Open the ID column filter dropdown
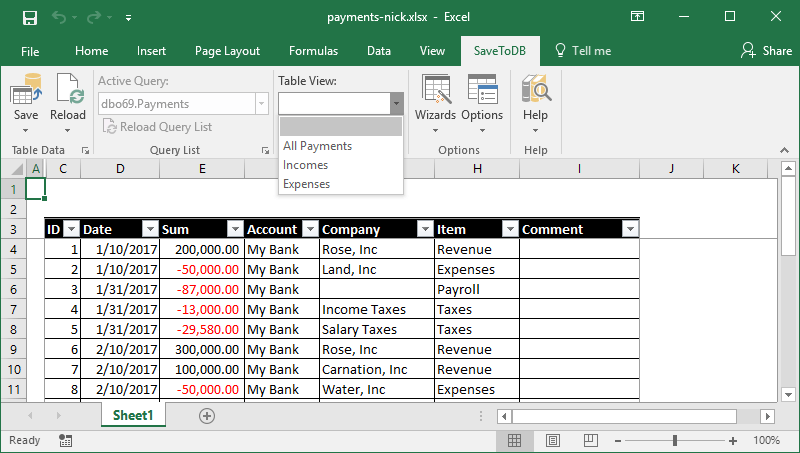 pos(72,230)
